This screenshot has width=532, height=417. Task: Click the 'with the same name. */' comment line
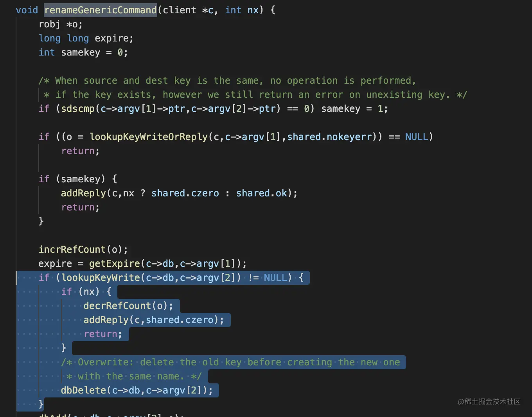[134, 376]
